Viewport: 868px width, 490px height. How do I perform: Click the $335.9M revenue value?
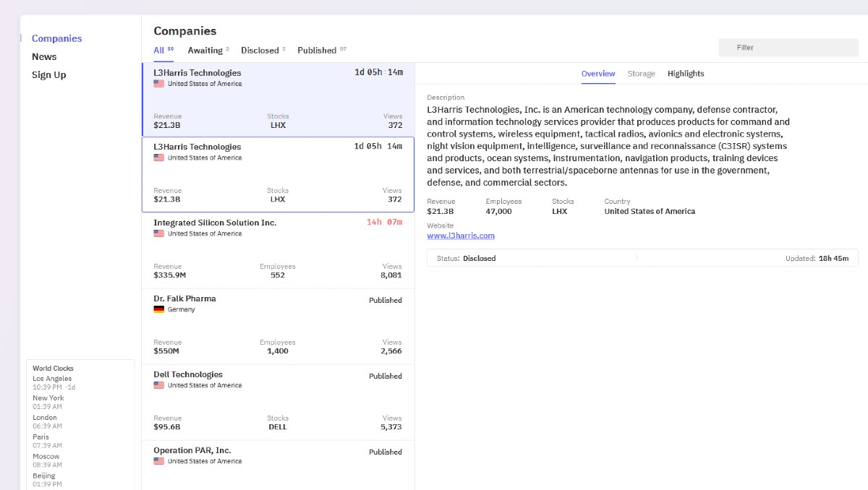tap(170, 275)
